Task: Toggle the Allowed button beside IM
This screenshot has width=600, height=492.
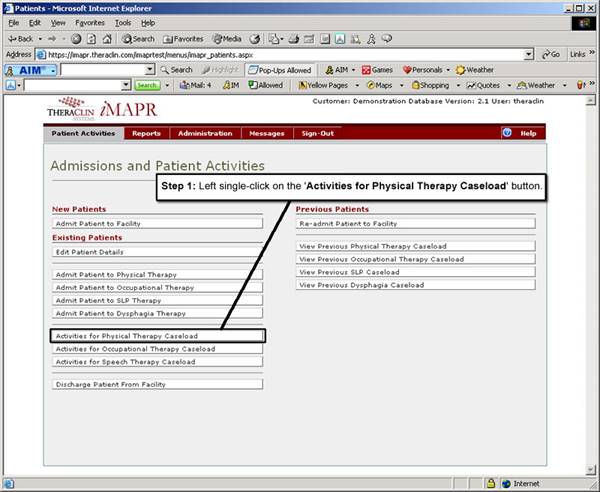Action: tap(264, 86)
